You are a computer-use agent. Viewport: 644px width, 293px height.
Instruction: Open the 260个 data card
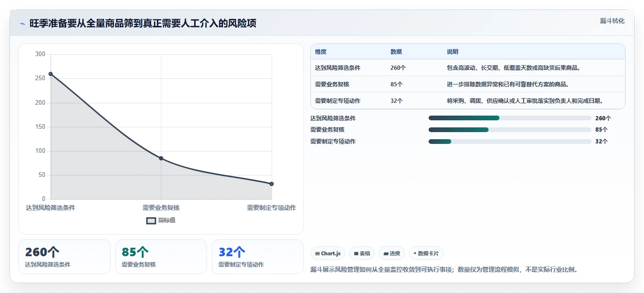tap(64, 257)
